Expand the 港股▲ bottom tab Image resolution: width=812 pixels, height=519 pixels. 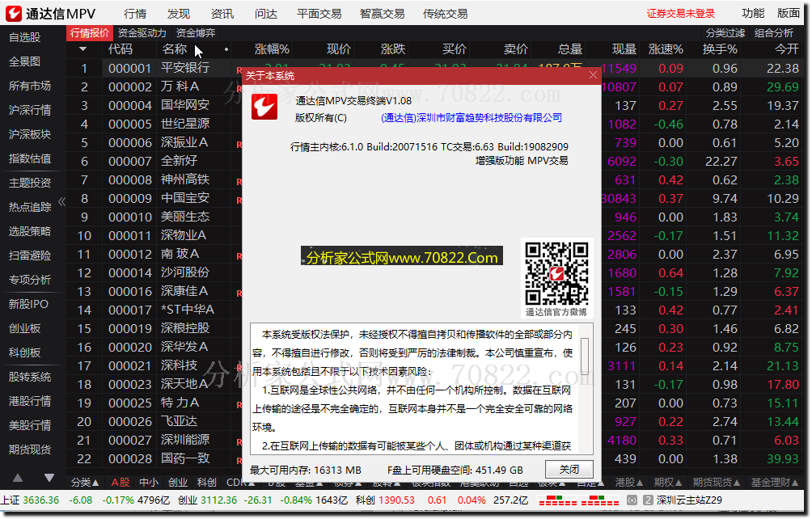pos(629,483)
